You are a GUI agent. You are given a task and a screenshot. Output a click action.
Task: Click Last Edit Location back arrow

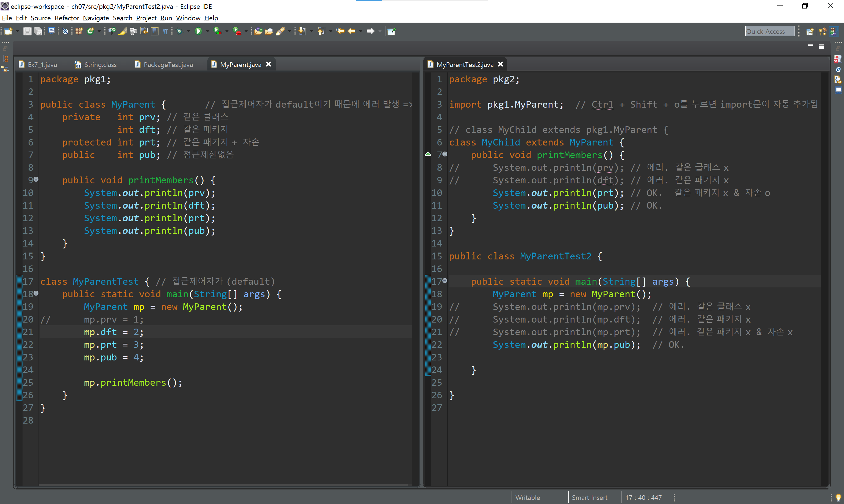coord(340,31)
